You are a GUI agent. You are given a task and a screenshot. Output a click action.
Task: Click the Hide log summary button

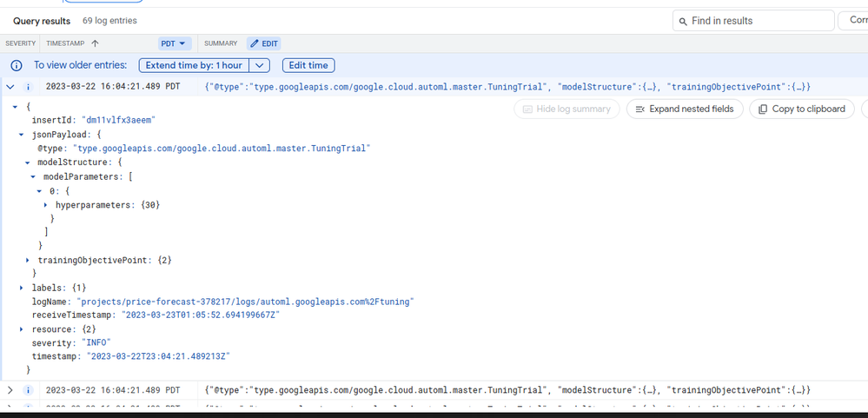(x=567, y=109)
